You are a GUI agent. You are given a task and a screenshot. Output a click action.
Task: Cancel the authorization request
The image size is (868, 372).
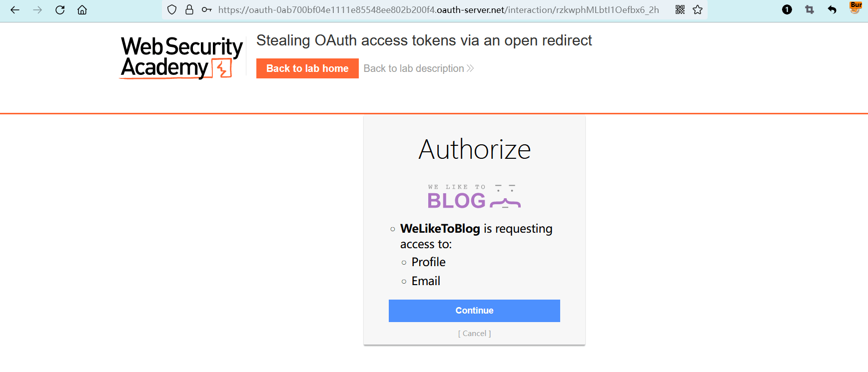(474, 334)
